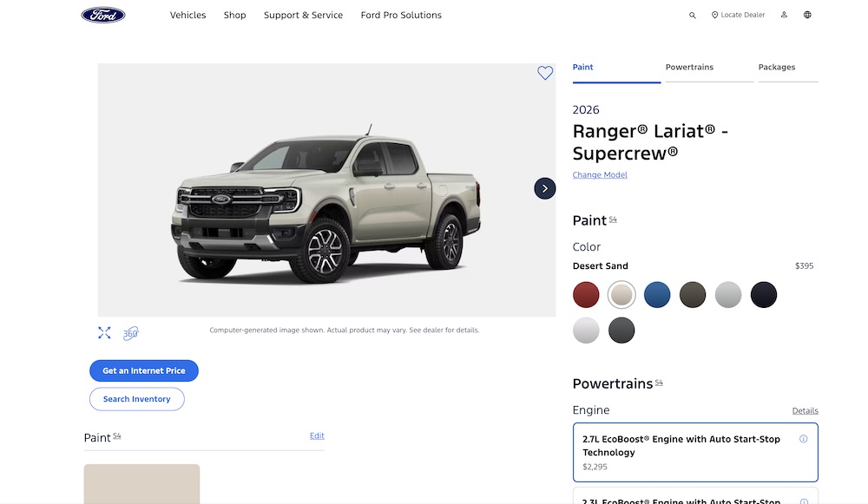
Task: Click the Ford logo
Action: coord(102,14)
